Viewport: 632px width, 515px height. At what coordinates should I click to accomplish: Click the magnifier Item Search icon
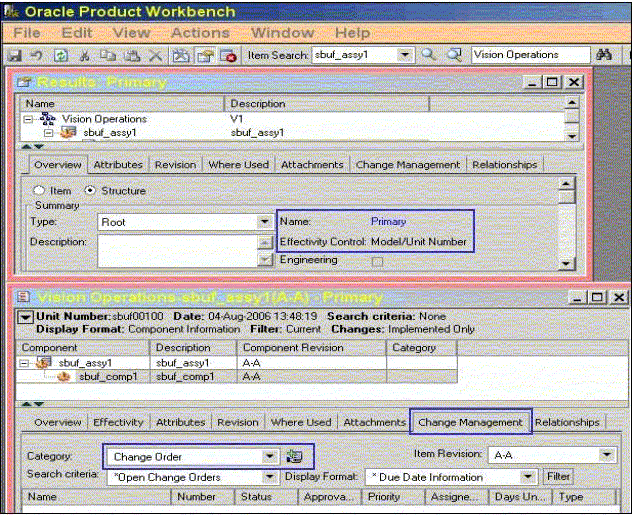[428, 54]
